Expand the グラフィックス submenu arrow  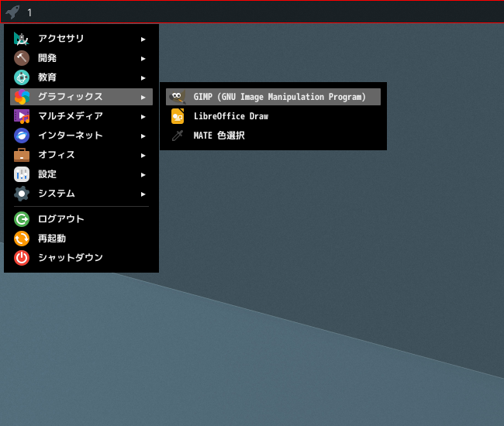pyautogui.click(x=143, y=98)
